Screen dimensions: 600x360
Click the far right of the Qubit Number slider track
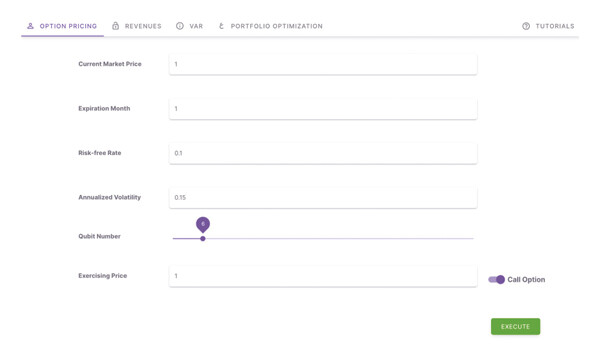coord(473,238)
